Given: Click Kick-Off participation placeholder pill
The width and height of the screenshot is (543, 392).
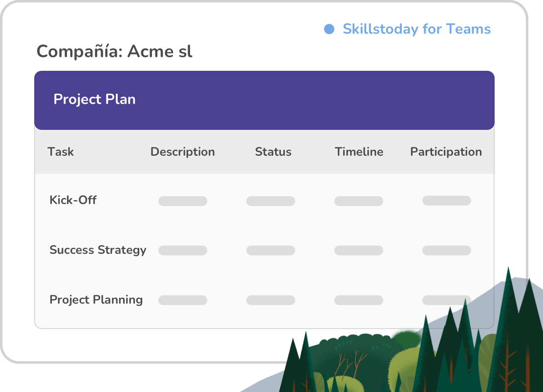Looking at the screenshot, I should [447, 201].
